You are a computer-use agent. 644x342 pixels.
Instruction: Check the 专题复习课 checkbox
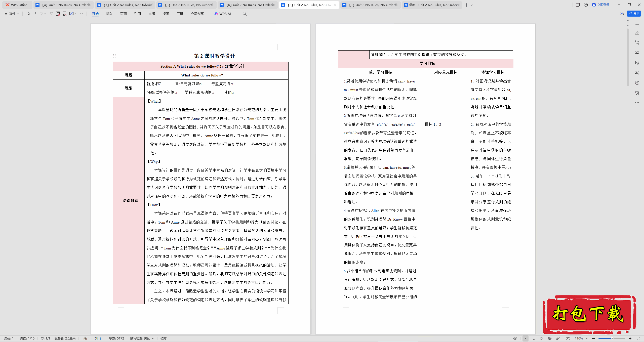click(x=232, y=84)
